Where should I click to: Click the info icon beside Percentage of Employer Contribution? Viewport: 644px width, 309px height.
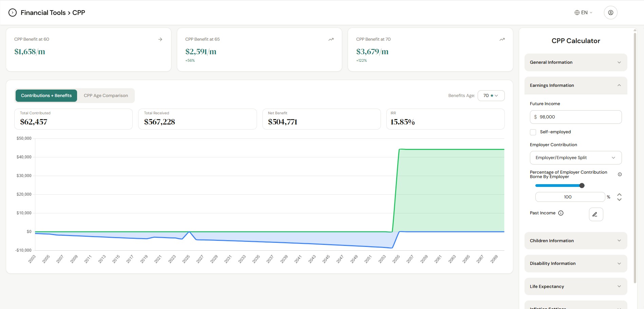point(620,174)
